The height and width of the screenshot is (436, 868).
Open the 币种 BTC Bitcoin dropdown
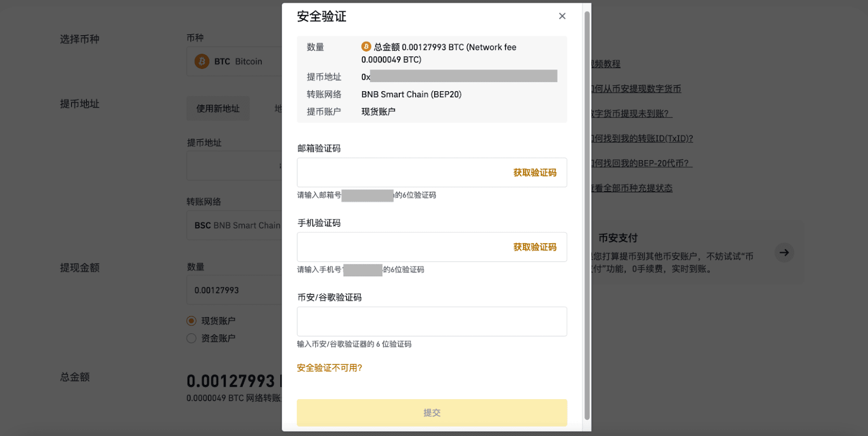[234, 61]
